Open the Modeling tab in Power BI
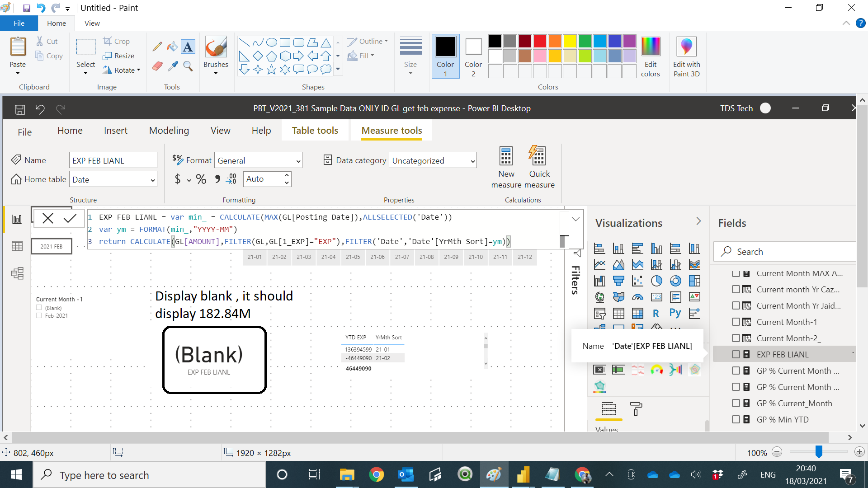Image resolution: width=868 pixels, height=488 pixels. (169, 131)
